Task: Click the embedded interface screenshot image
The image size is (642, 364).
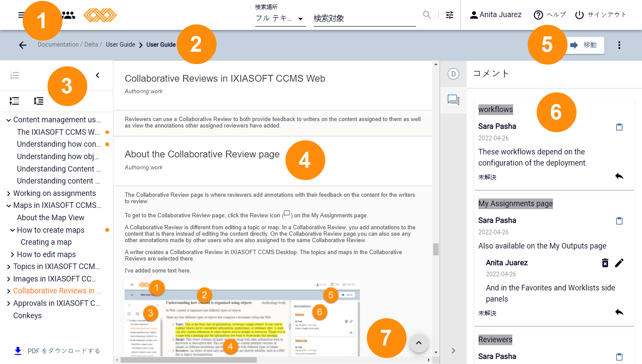Action: pos(242,318)
